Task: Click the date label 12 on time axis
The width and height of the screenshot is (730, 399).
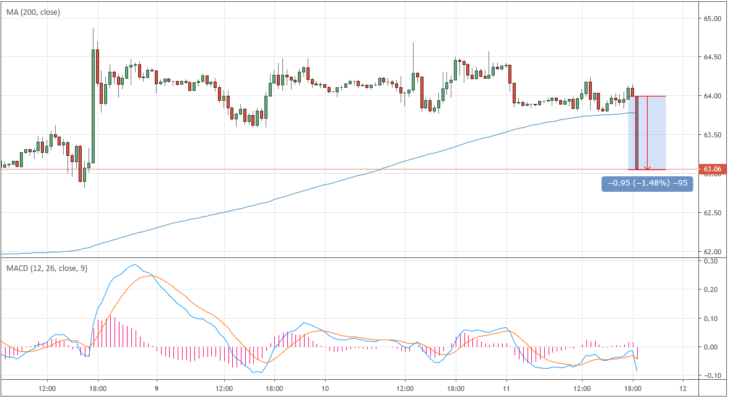Action: coord(683,389)
